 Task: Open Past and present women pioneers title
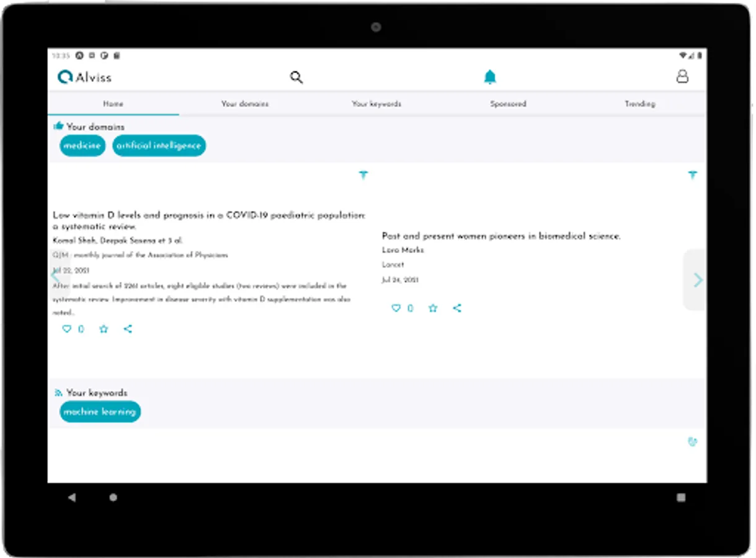[501, 236]
